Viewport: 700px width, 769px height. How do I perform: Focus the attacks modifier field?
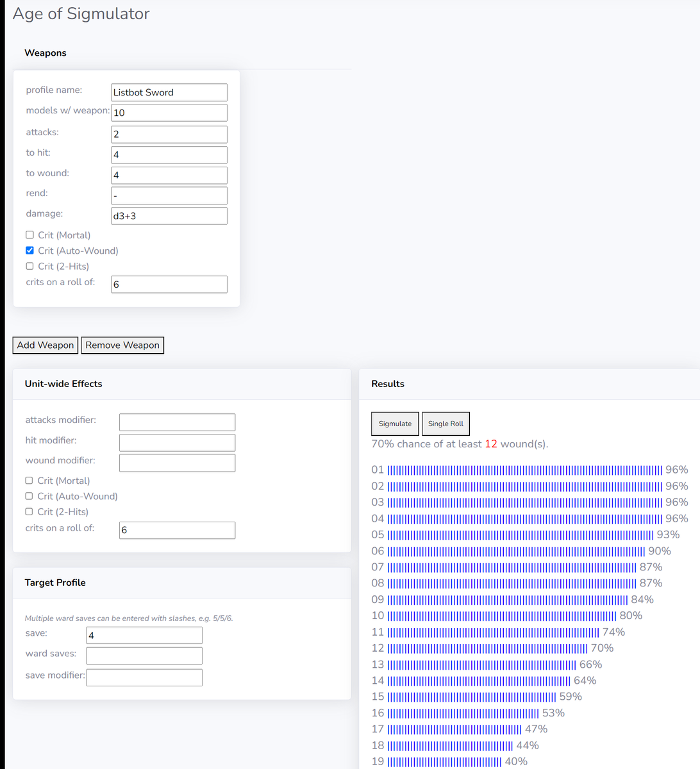click(177, 422)
